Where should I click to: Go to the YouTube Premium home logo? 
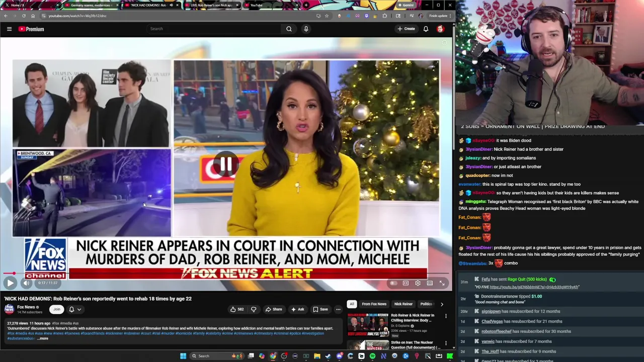[x=31, y=29]
